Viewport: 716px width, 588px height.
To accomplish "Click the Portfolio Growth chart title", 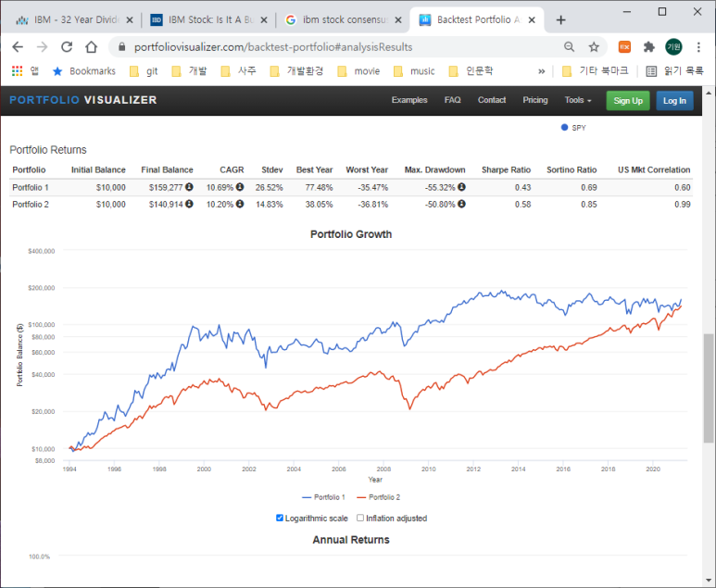I will pos(351,234).
